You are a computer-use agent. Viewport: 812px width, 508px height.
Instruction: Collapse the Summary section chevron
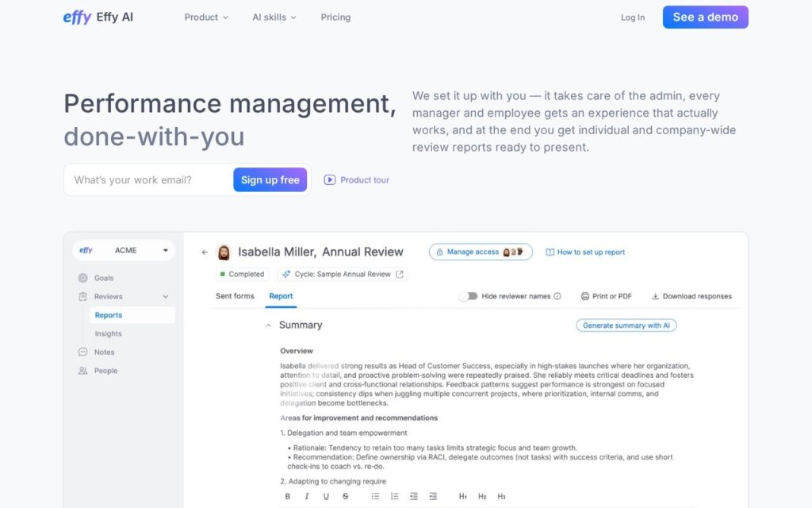[268, 325]
